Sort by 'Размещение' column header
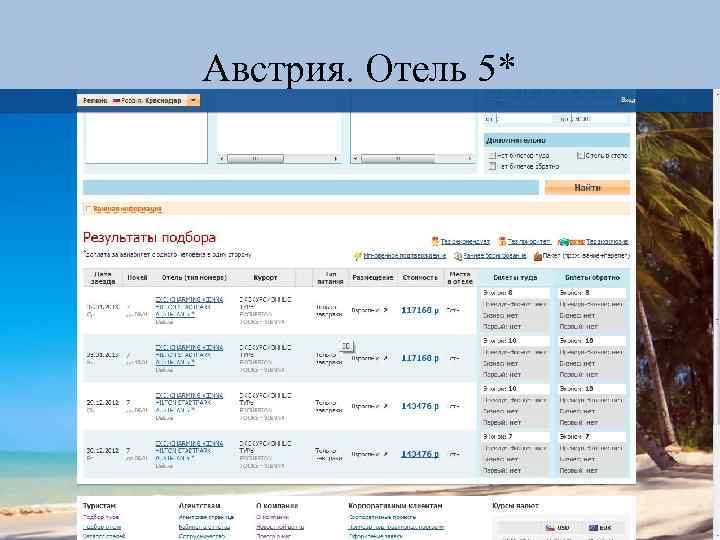This screenshot has height=540, width=720. (x=372, y=277)
